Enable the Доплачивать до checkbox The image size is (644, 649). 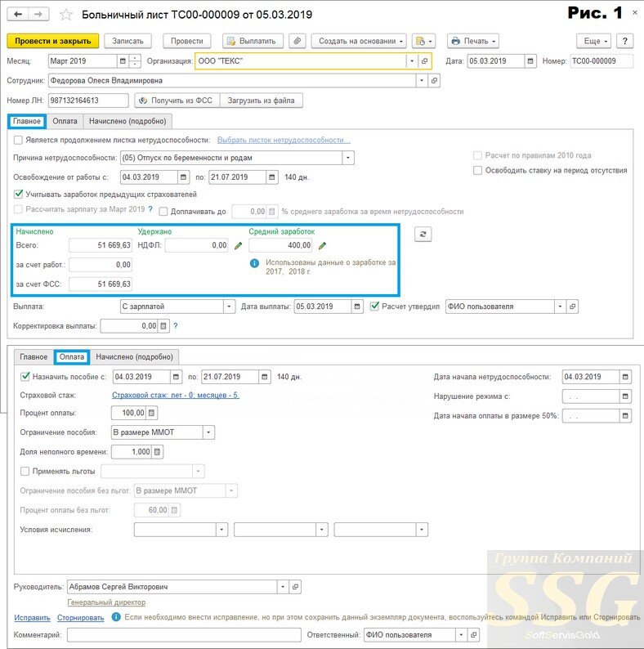pyautogui.click(x=163, y=212)
